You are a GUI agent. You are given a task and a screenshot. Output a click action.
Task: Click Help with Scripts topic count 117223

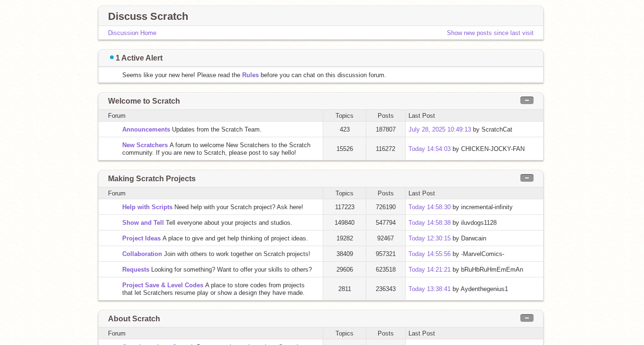click(345, 207)
